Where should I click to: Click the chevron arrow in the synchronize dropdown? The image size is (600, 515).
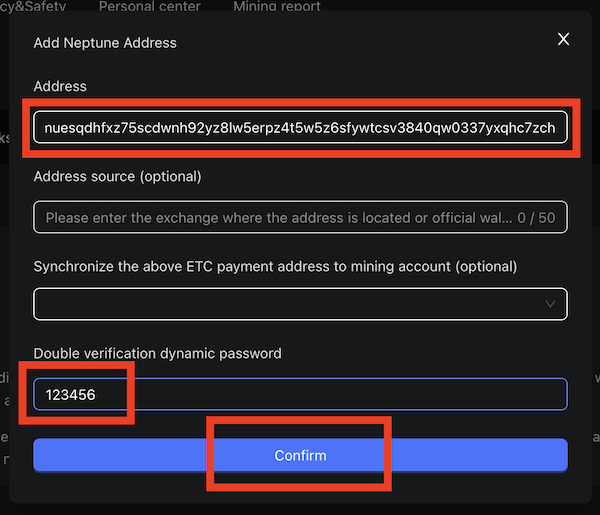tap(550, 304)
